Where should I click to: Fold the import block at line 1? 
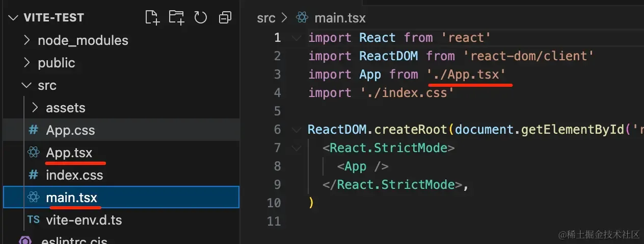point(297,38)
